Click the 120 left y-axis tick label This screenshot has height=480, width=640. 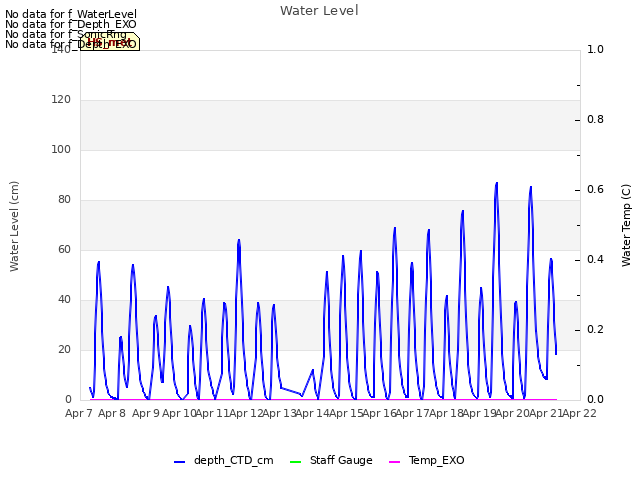pyautogui.click(x=61, y=100)
